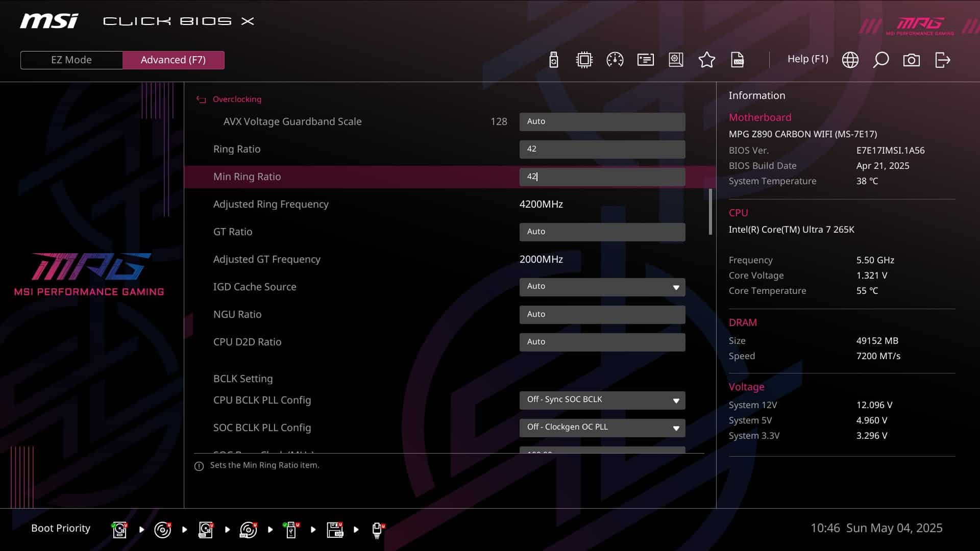The image size is (980, 551).
Task: Click the CPU D2D Ratio value field
Action: tap(602, 342)
